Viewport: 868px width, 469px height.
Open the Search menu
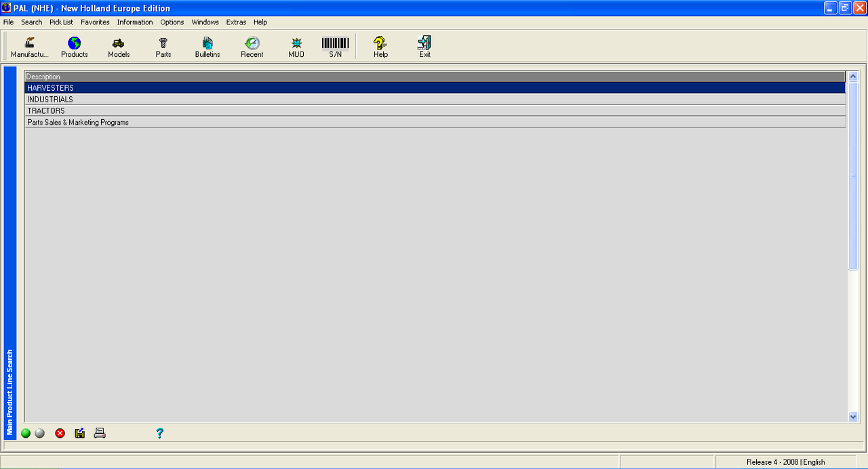click(32, 22)
